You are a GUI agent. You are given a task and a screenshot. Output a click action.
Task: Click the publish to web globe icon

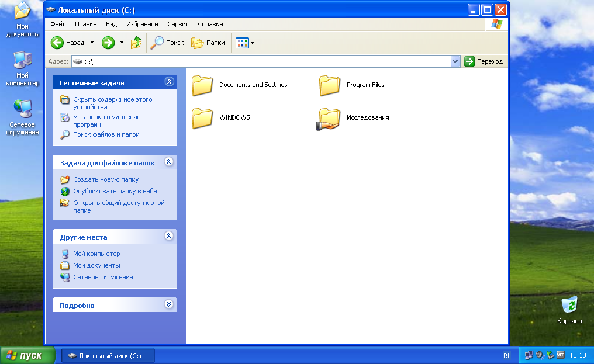[x=65, y=191]
